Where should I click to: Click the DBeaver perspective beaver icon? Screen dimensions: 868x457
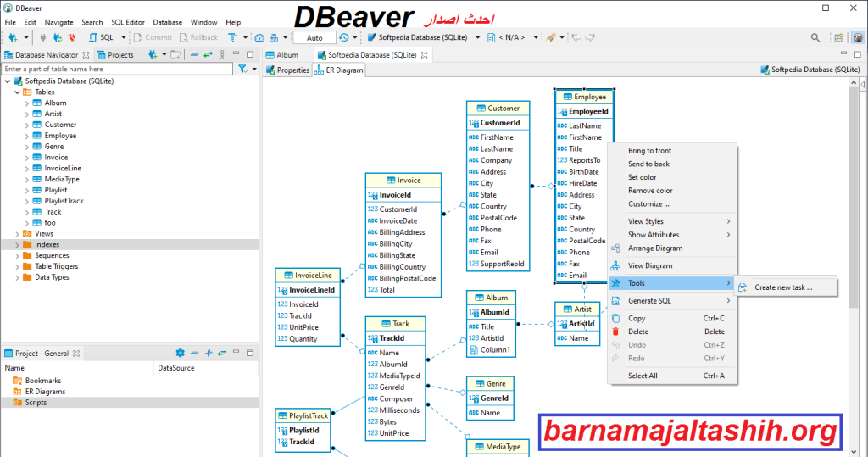click(x=858, y=37)
